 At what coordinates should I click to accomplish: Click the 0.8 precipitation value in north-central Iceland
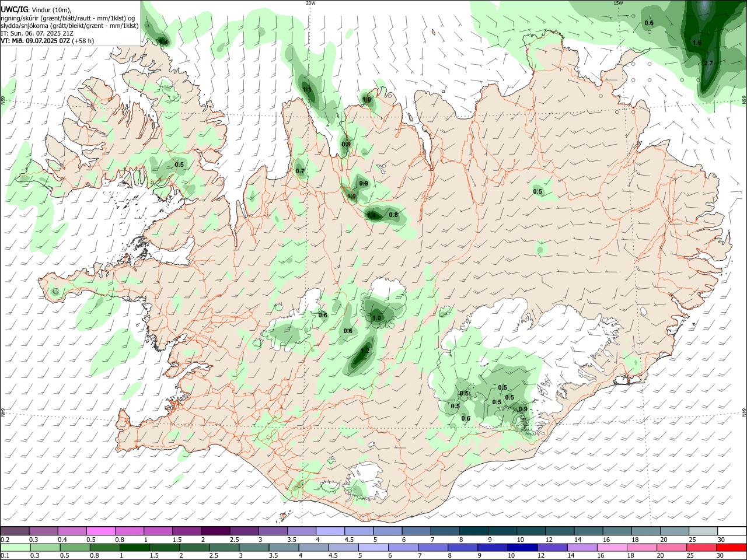393,215
